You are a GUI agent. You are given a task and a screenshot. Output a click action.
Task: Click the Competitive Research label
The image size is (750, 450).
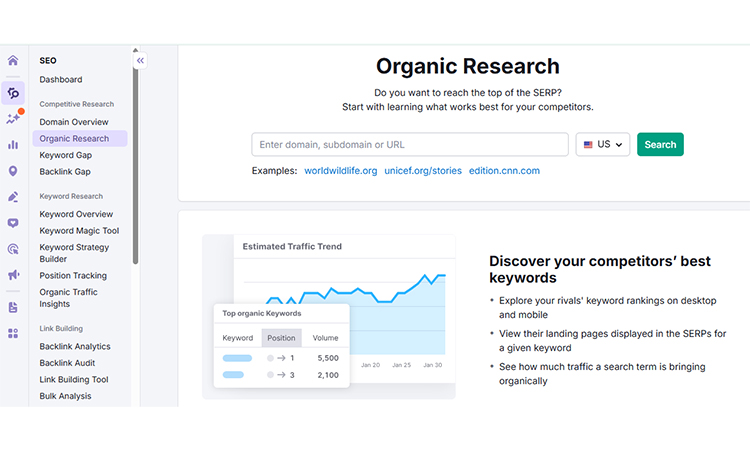tap(77, 104)
